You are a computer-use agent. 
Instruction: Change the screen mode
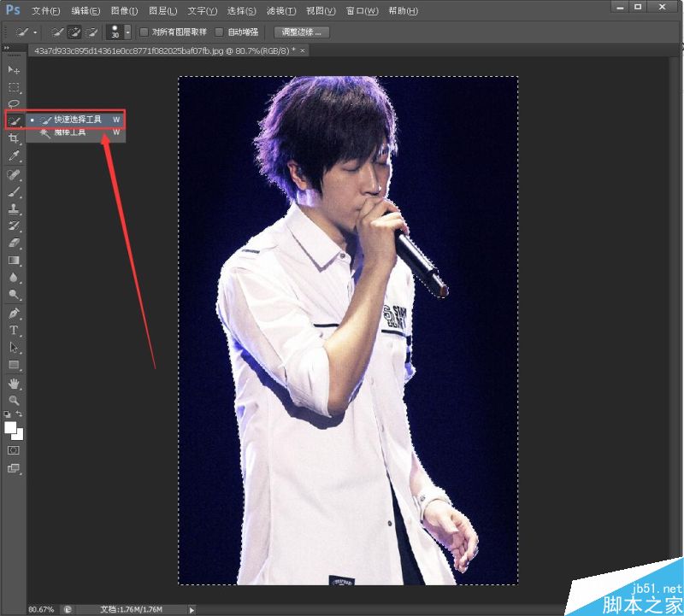(14, 468)
